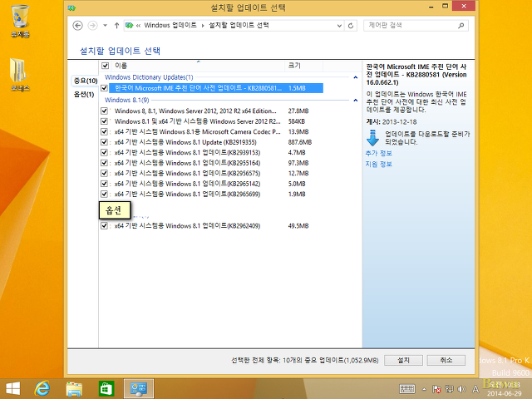The image size is (532, 399).
Task: Click the search magnifier icon
Action: coord(461,26)
